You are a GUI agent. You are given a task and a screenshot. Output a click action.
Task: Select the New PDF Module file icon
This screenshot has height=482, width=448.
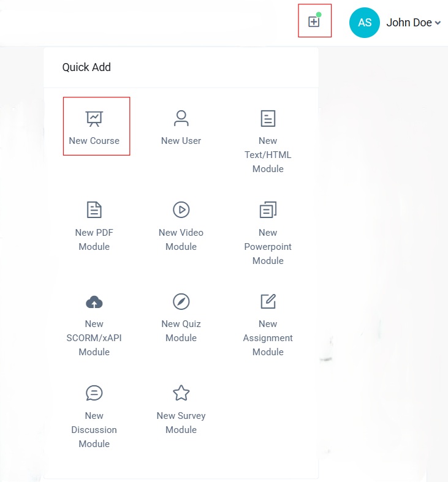pyautogui.click(x=94, y=210)
